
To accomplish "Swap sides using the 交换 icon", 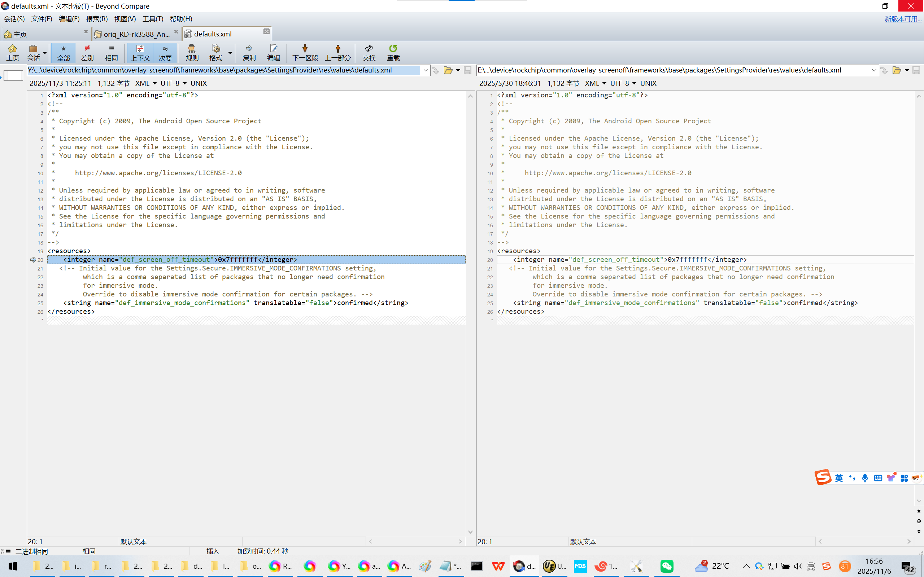I will click(x=369, y=52).
